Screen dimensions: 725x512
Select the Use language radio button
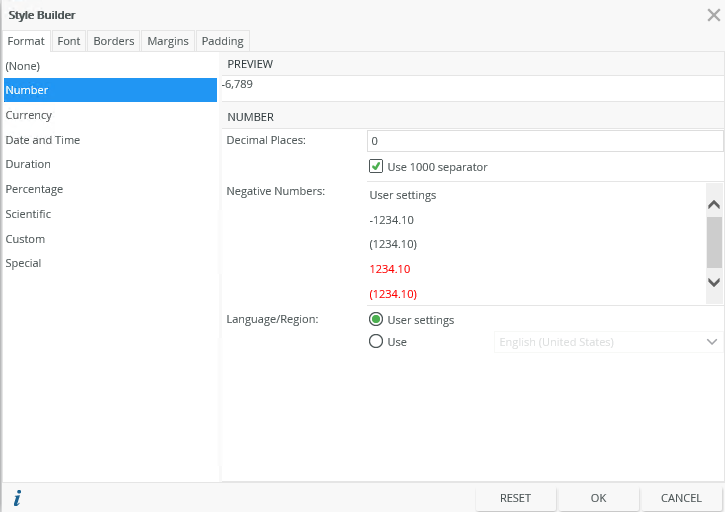point(376,342)
